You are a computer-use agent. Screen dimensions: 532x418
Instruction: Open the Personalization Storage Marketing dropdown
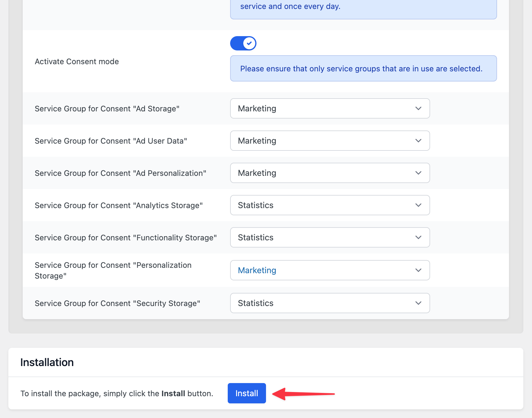[x=330, y=270]
